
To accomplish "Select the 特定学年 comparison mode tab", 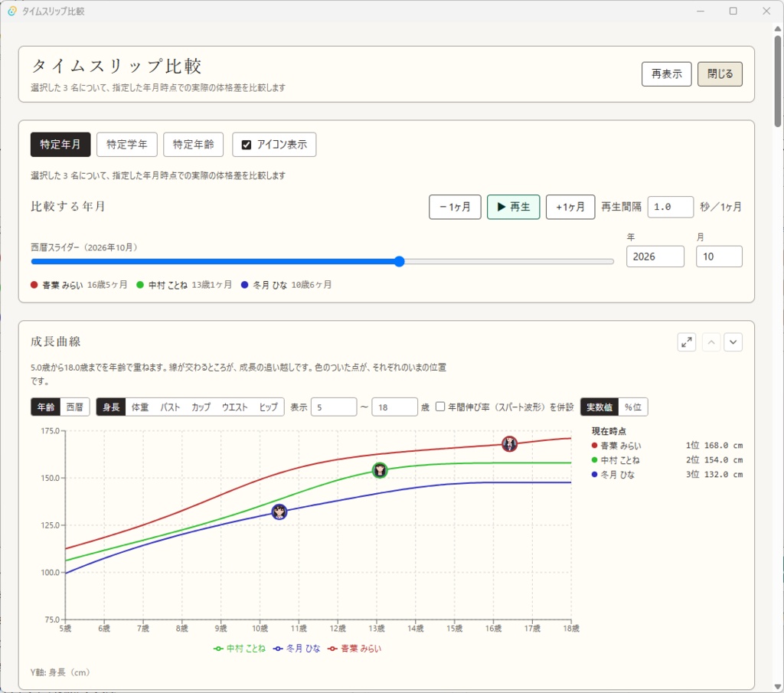I will tap(127, 145).
